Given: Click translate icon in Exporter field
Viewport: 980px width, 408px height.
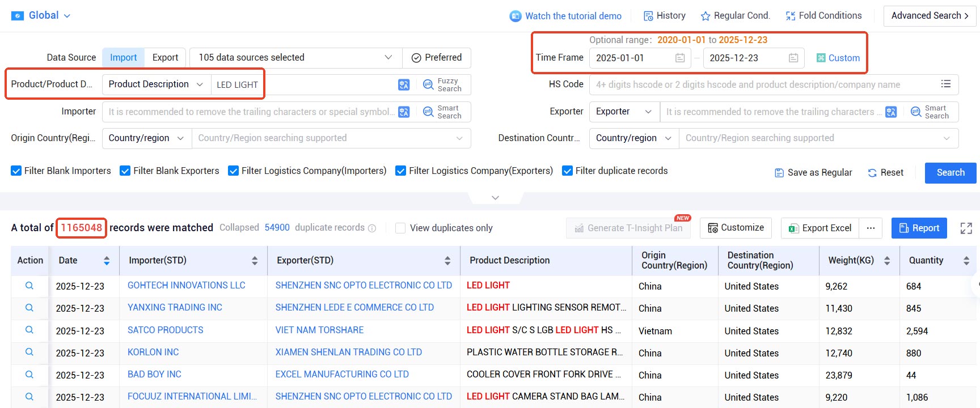Looking at the screenshot, I should tap(891, 112).
